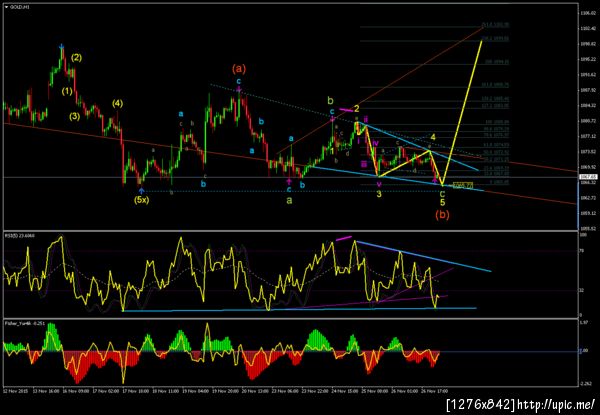The width and height of the screenshot is (600, 415).
Task: Click the blue arrow above the chart's highest candle
Action: point(62,47)
